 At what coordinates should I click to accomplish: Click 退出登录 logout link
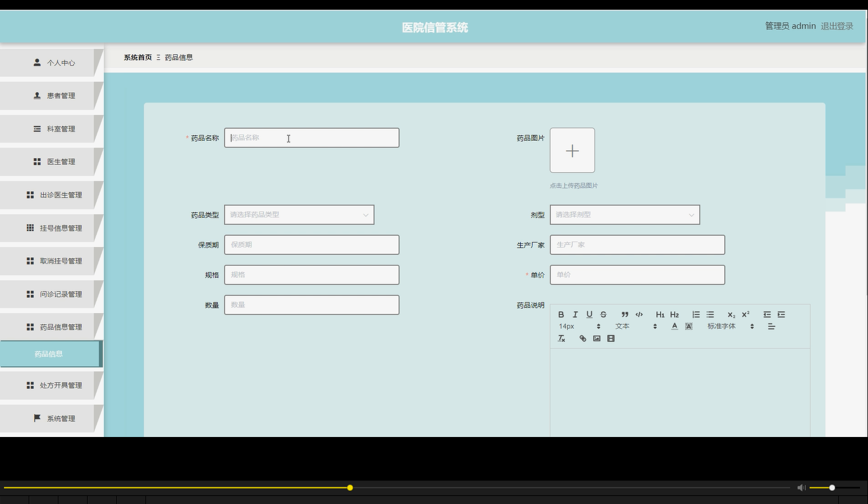pos(837,26)
